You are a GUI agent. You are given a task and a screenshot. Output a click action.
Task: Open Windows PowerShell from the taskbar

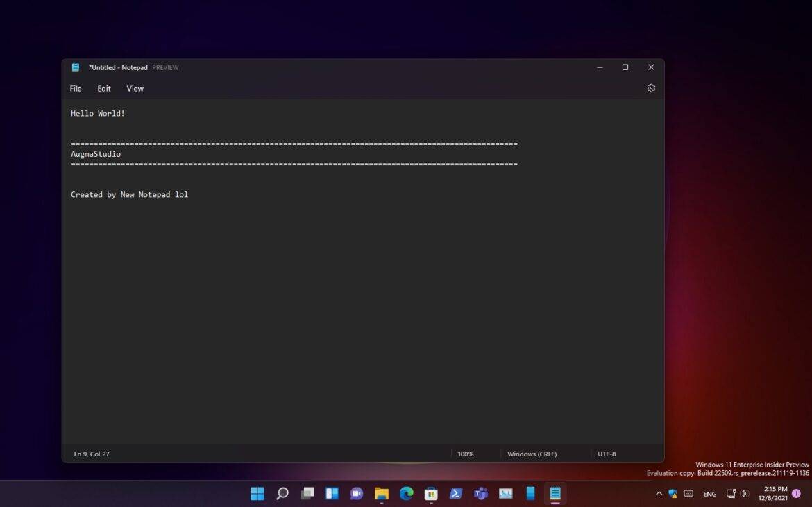456,493
